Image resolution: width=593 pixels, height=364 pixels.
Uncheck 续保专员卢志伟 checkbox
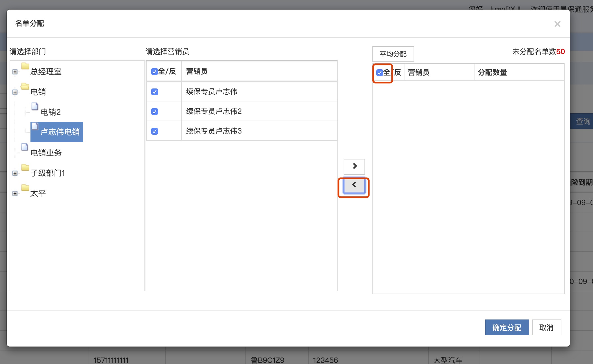(x=155, y=92)
